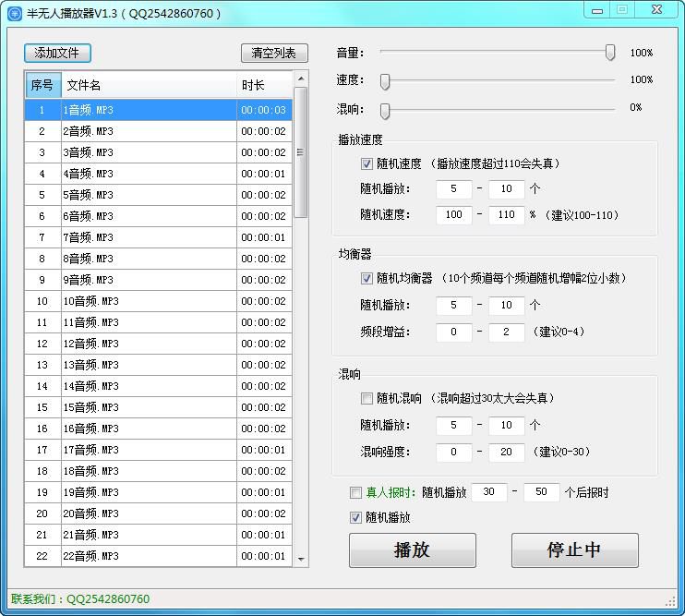This screenshot has width=685, height=616.
Task: Sort list by 序号 column header
Action: click(x=42, y=85)
